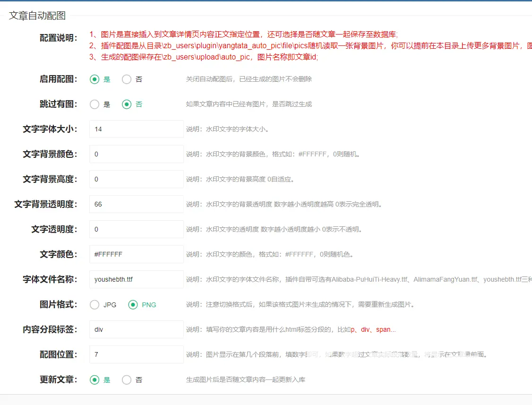The image size is (532, 405).
Task: Click the 配置说明 label
Action: pyautogui.click(x=59, y=38)
